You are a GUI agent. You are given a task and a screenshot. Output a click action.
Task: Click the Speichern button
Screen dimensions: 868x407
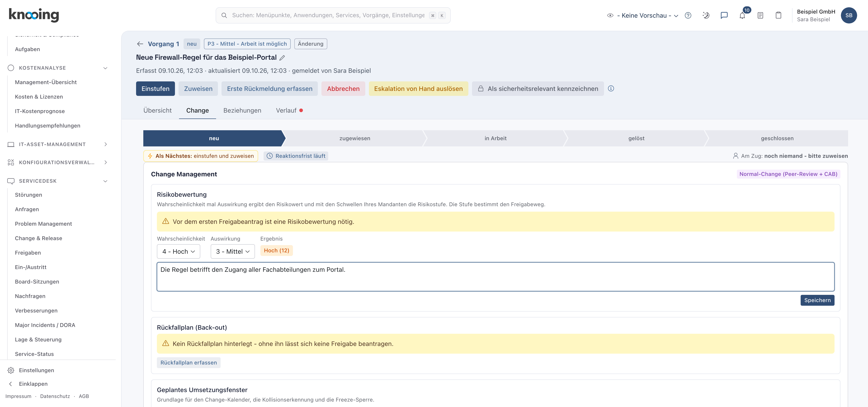pos(817,300)
